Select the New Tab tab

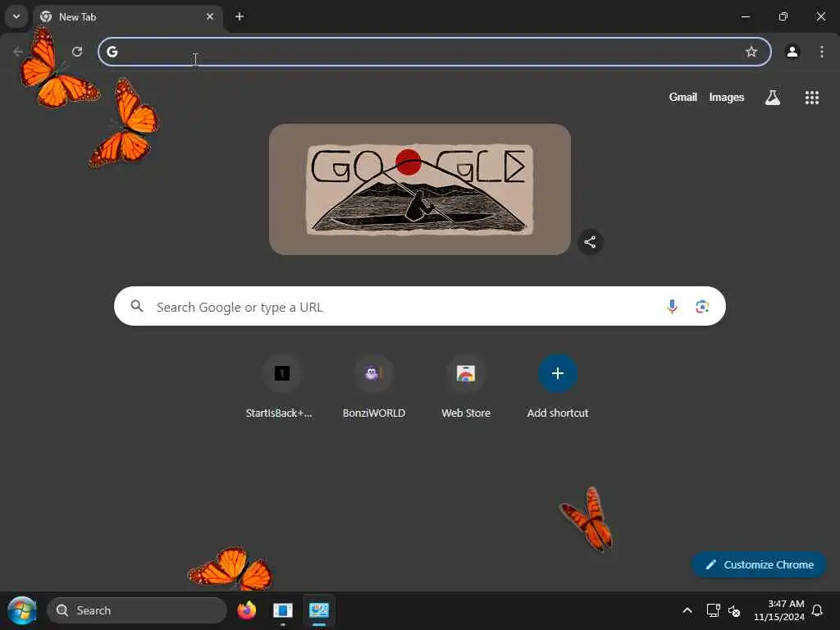coord(129,17)
